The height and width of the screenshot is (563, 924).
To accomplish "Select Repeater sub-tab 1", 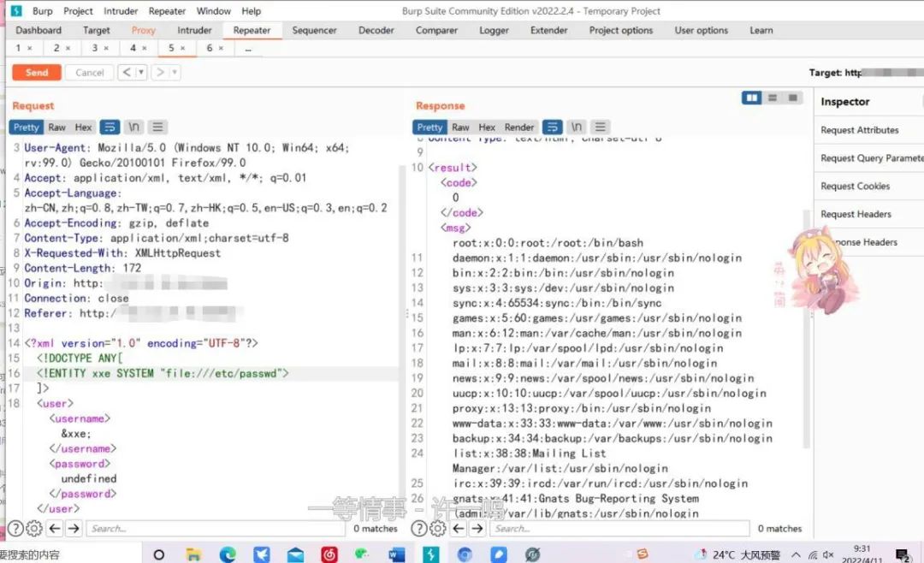I will coord(18,48).
